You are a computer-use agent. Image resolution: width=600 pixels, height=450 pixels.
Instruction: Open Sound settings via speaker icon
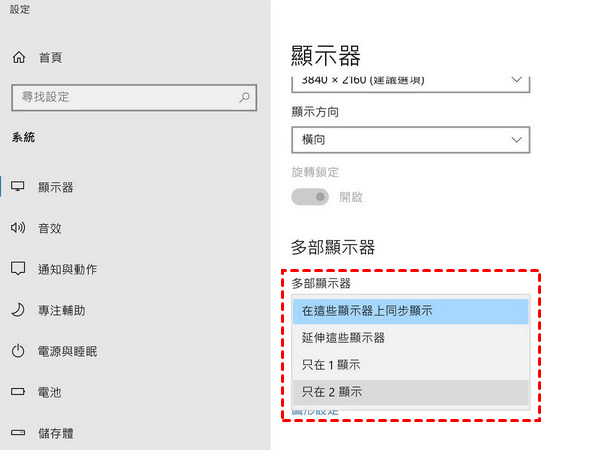(18, 228)
